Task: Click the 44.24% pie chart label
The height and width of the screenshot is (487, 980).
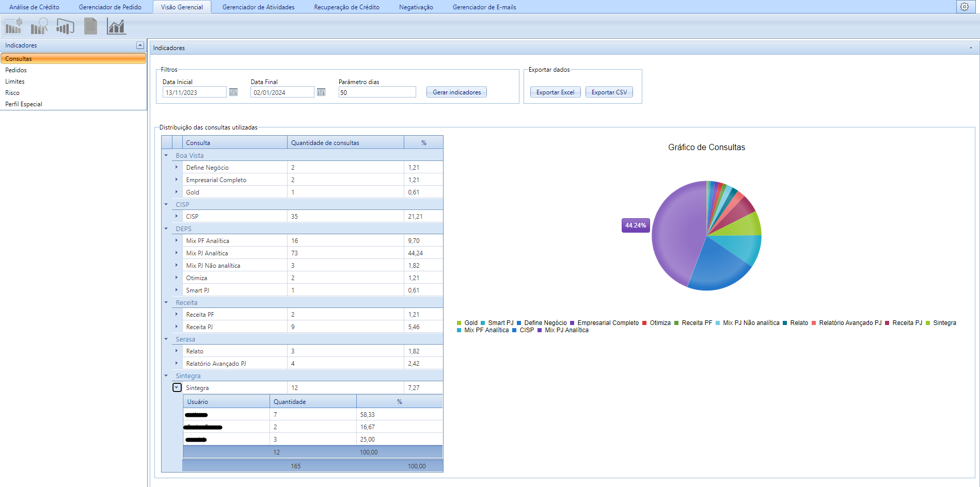Action: [x=636, y=225]
